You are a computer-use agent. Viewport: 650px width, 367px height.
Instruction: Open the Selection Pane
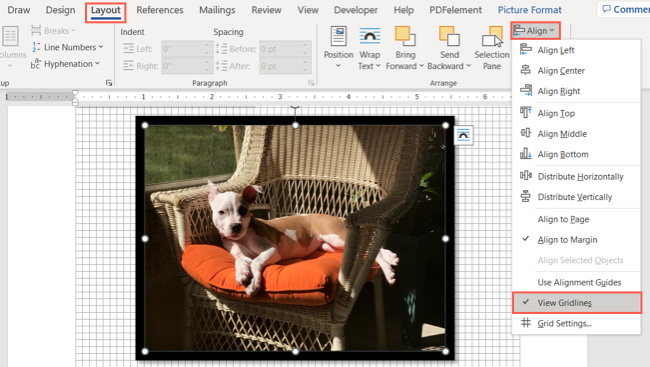(x=492, y=48)
